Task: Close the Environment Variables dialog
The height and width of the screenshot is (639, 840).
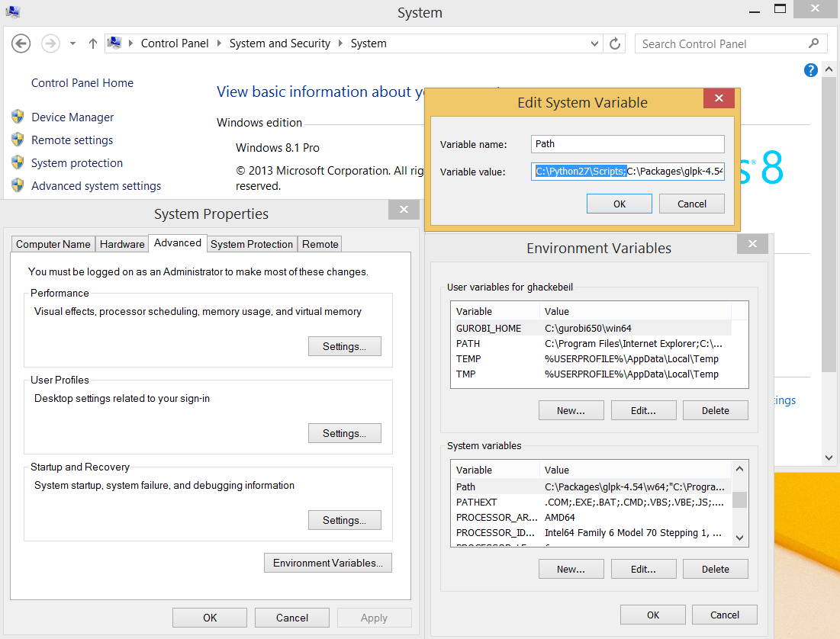Action: pyautogui.click(x=752, y=244)
